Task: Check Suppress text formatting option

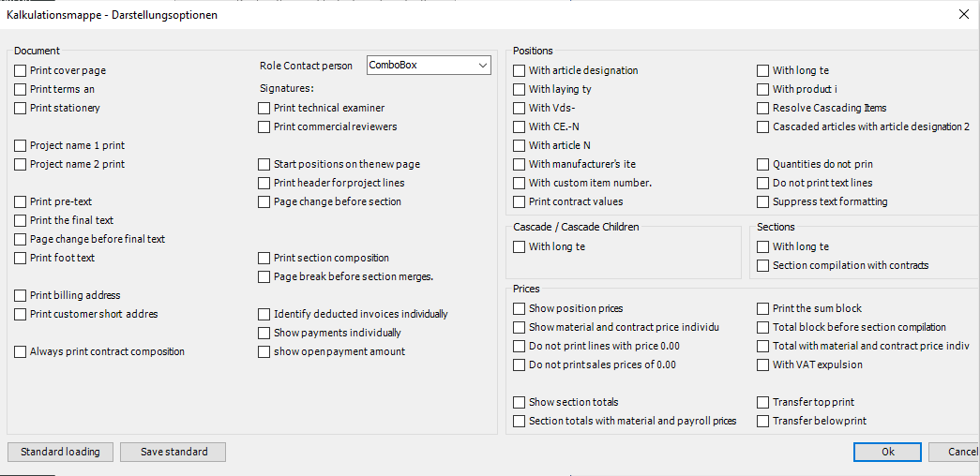Action: pyautogui.click(x=762, y=201)
